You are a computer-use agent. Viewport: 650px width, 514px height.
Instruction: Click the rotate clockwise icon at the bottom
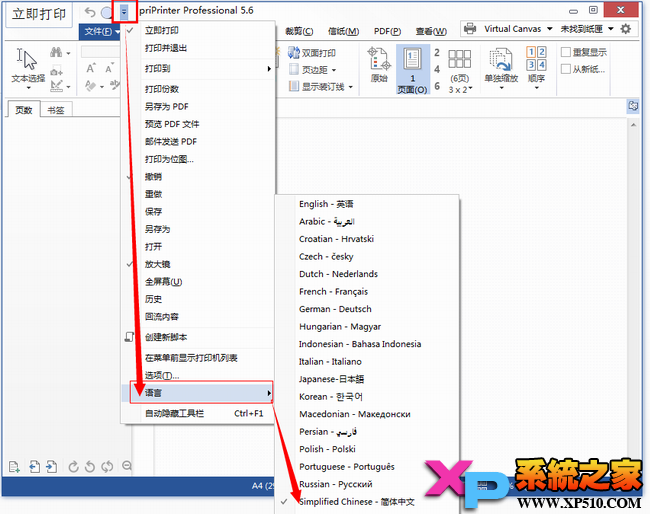tap(73, 467)
